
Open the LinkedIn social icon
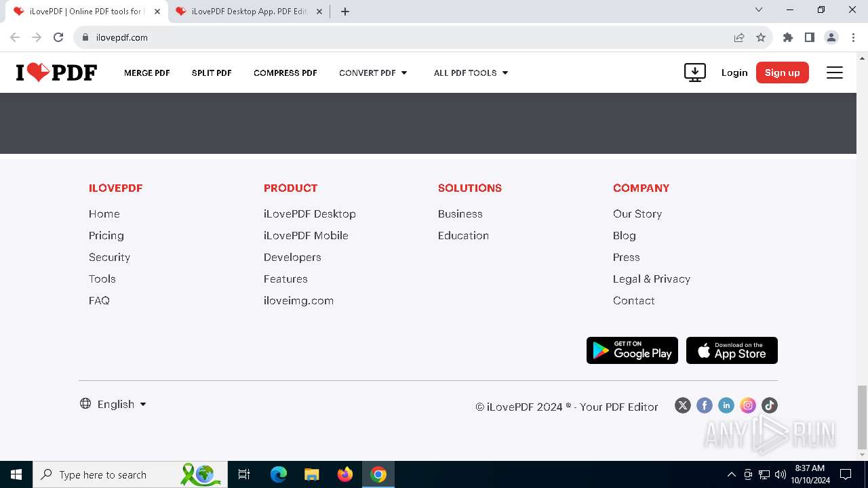tap(726, 405)
